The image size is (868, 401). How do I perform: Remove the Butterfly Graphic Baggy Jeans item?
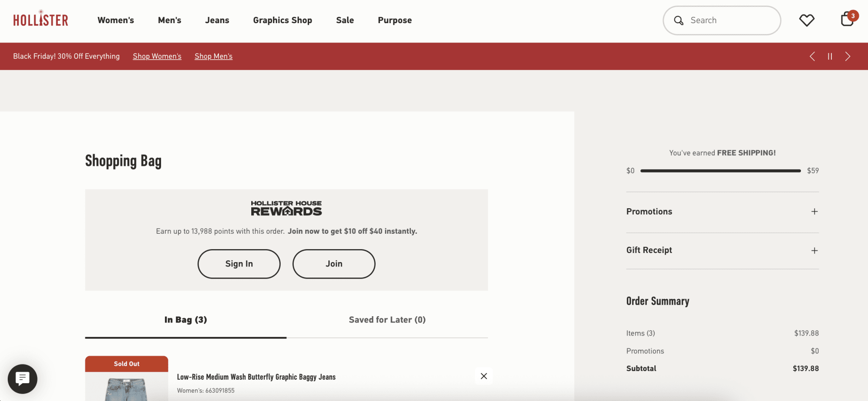pos(484,376)
